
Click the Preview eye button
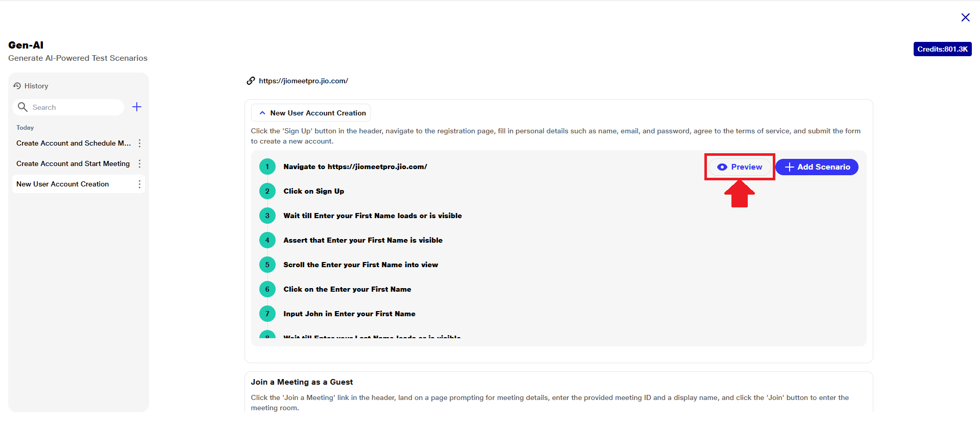tap(740, 167)
